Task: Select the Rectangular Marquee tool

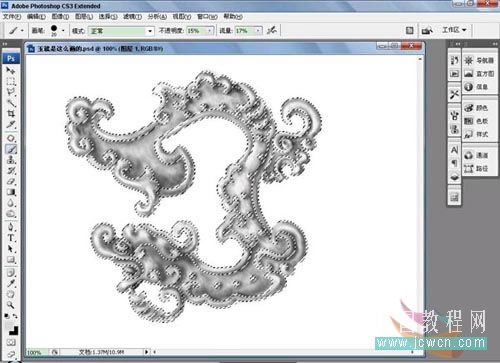Action: 11,82
